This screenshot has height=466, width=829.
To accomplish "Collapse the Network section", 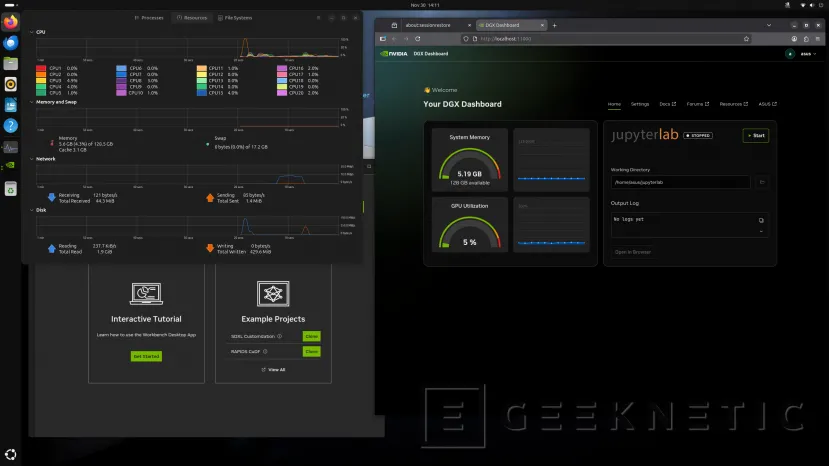I will click(x=32, y=159).
